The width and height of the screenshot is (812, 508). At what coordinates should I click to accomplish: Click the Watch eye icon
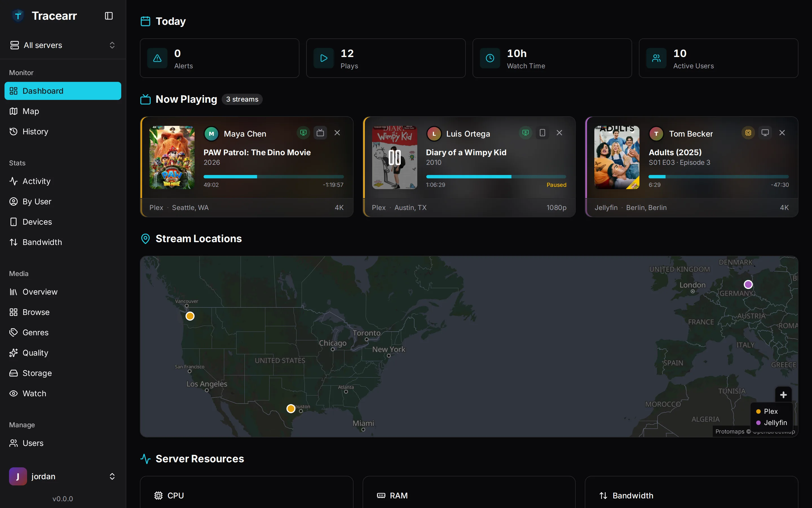pos(14,393)
